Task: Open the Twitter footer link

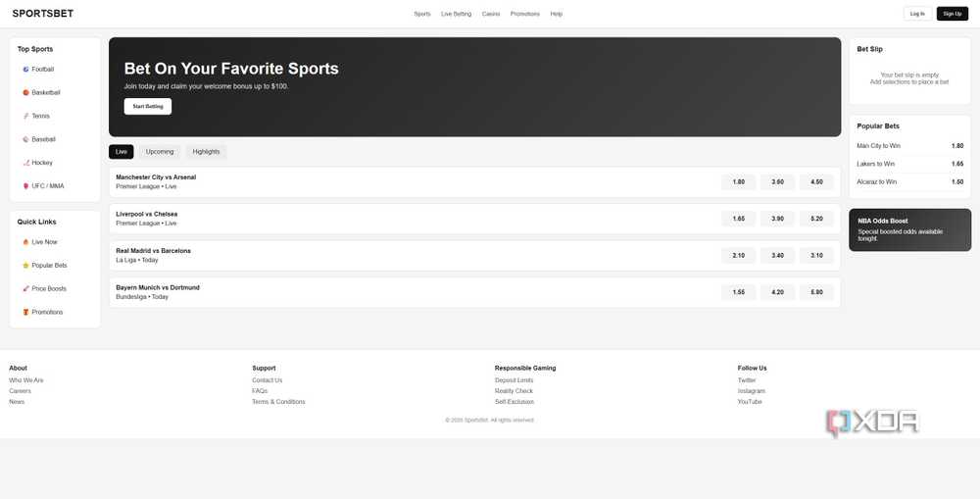Action: [747, 380]
